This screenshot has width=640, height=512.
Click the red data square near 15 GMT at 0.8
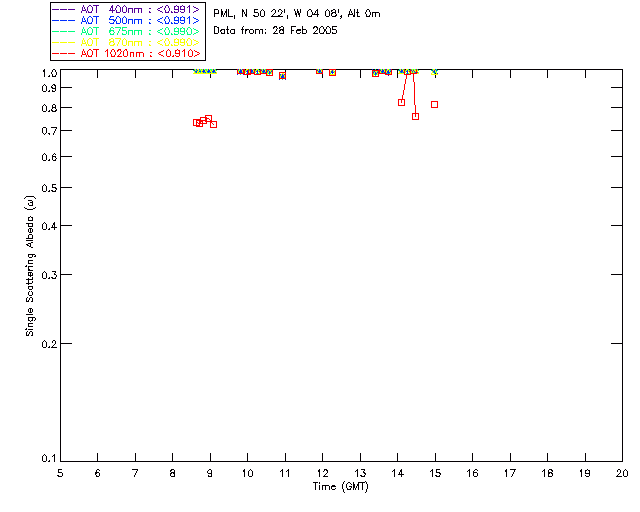pyautogui.click(x=434, y=105)
